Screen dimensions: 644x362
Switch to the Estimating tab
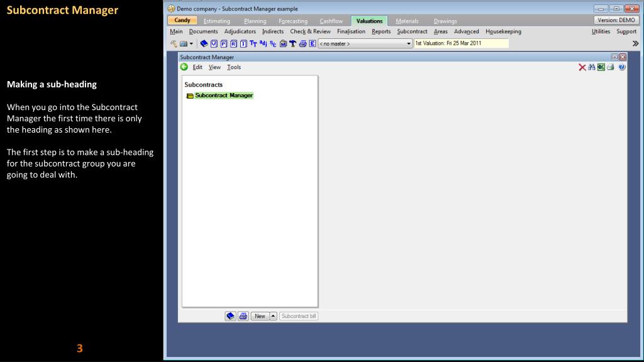pyautogui.click(x=217, y=21)
